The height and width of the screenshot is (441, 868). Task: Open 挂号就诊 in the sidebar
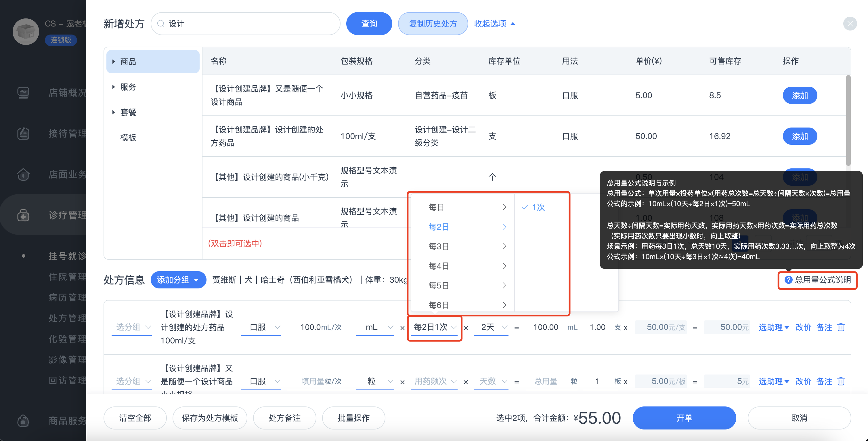tap(67, 256)
